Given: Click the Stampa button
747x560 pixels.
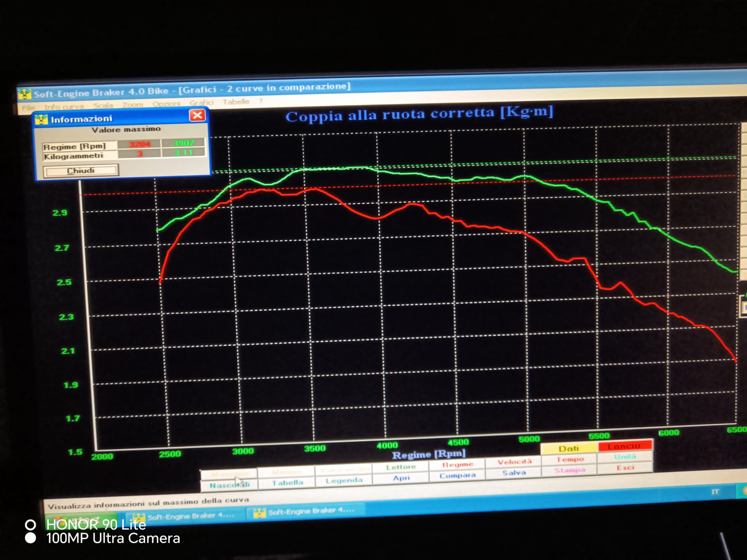Looking at the screenshot, I should pos(569,470).
